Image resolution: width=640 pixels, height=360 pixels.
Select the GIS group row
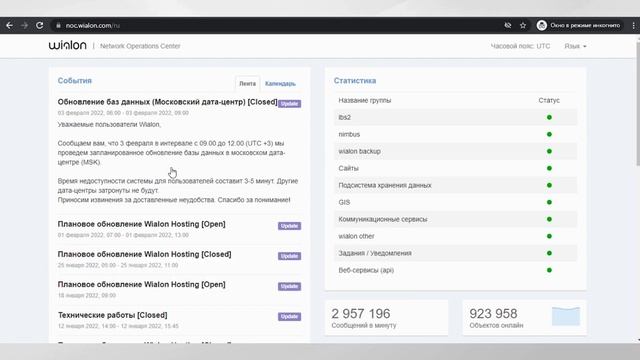pyautogui.click(x=456, y=202)
